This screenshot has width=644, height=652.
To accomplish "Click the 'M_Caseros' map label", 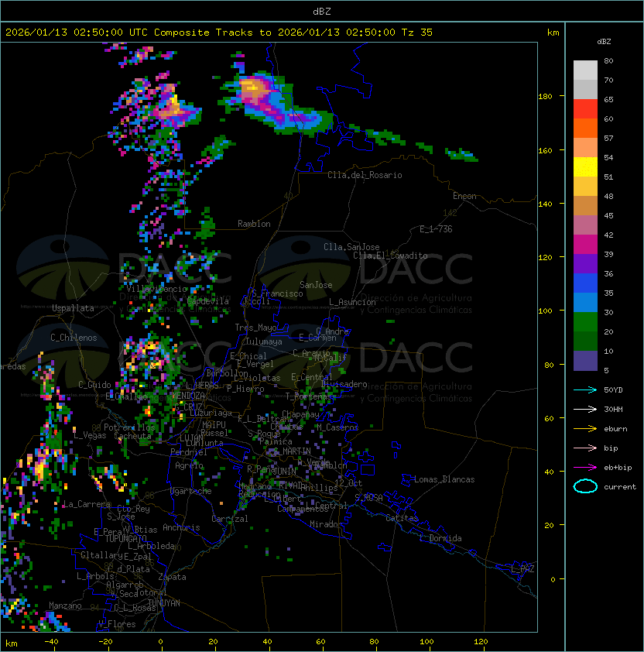I will [x=337, y=427].
